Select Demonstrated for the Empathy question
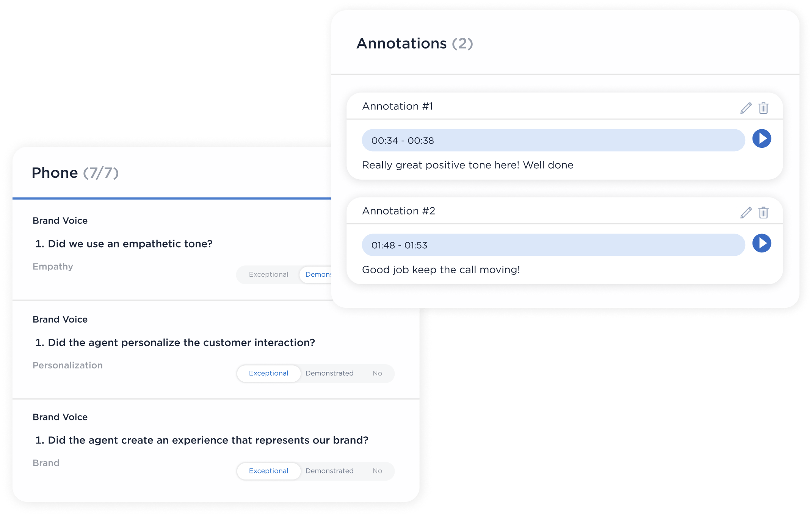Screen dimensions: 812x517 tap(316, 274)
